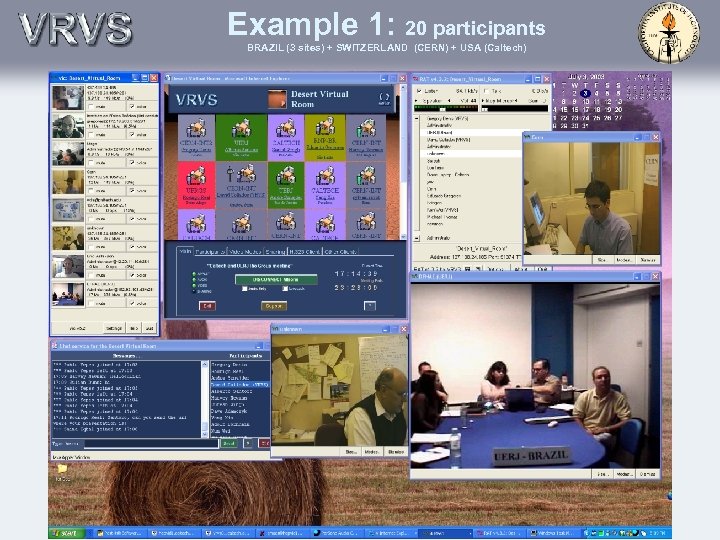The height and width of the screenshot is (540, 720).
Task: Collapse the Admin Audio tree node in RAT
Action: (417, 238)
